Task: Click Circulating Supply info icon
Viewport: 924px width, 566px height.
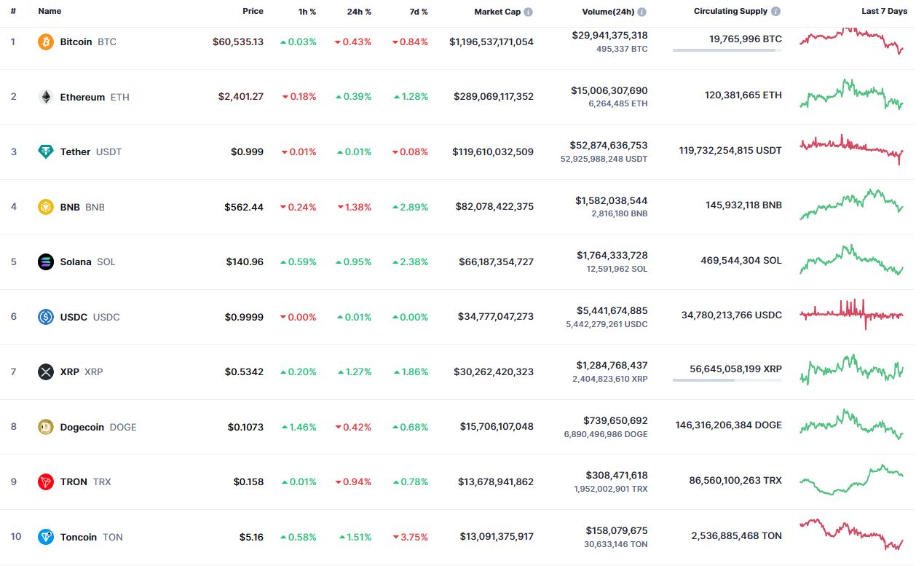Action: coord(776,12)
